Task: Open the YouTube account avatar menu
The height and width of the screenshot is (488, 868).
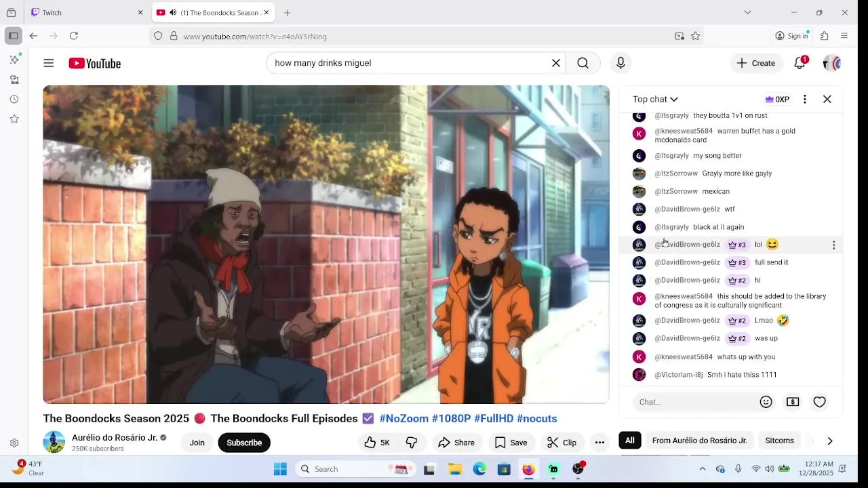Action: [x=832, y=63]
